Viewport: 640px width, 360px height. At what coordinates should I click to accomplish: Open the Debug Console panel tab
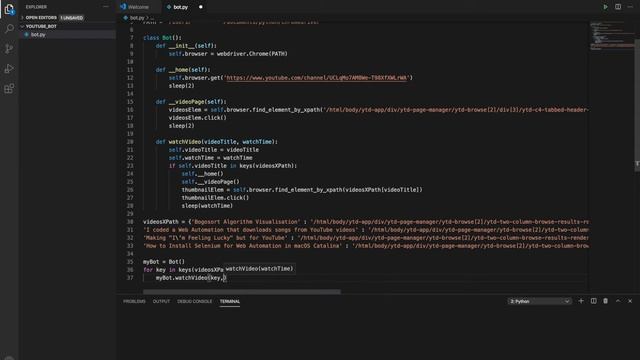[195, 301]
